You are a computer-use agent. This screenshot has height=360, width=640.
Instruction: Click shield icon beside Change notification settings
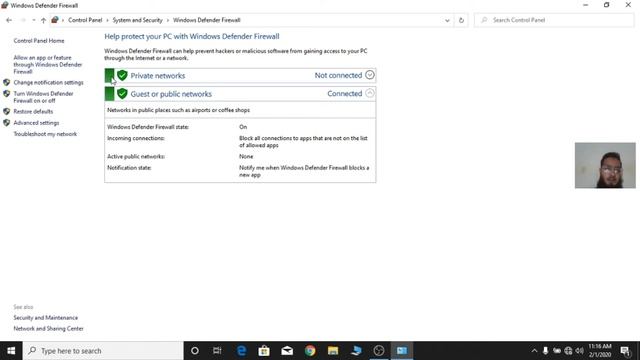pos(7,82)
